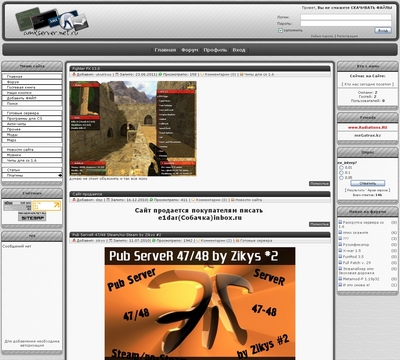Click the yellow arrow counter banner
Screen dimensions: 400x360
coord(47,206)
